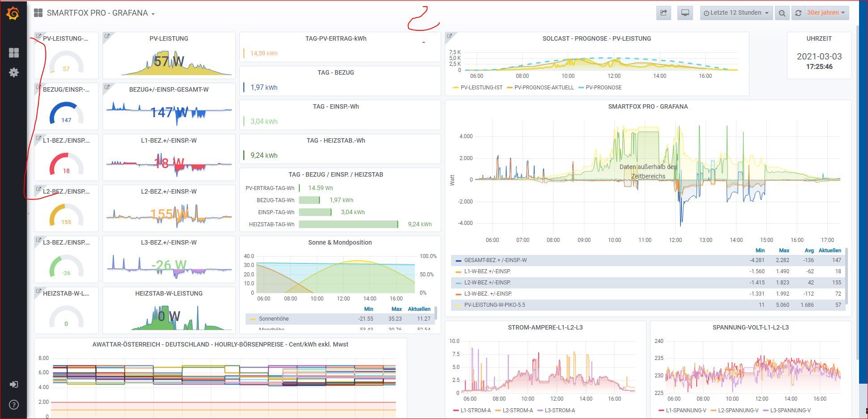Click the main graph legend scrollbar

846,276
